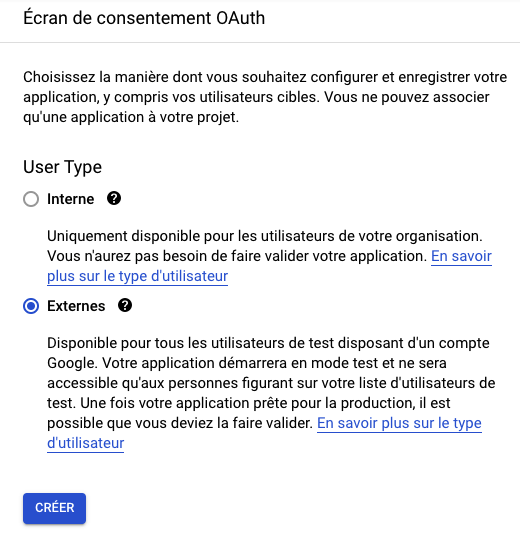520x537 pixels.
Task: Choose user type via the Externes label
Action: tap(76, 306)
